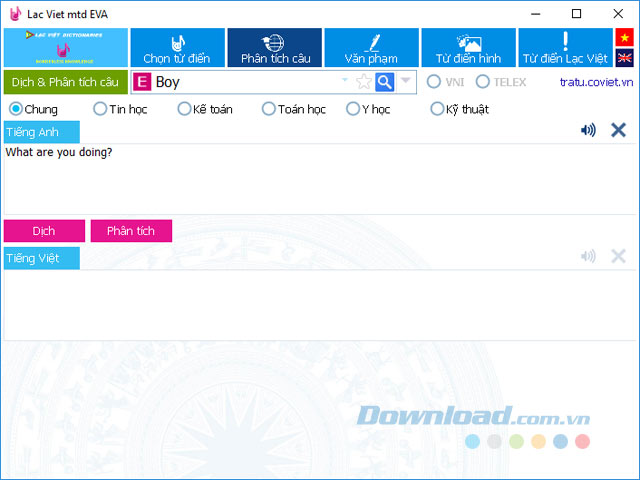Click the Dịch translate button
This screenshot has height=480, width=640.
point(44,231)
